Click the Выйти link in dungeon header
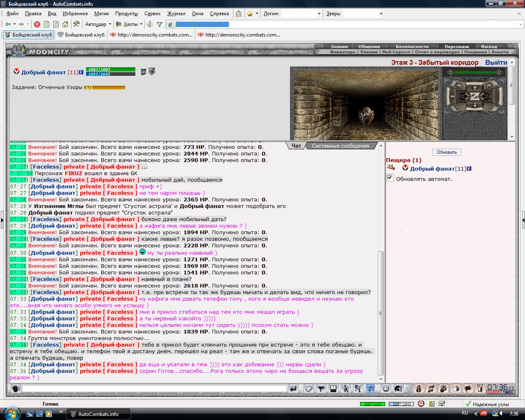 point(496,62)
